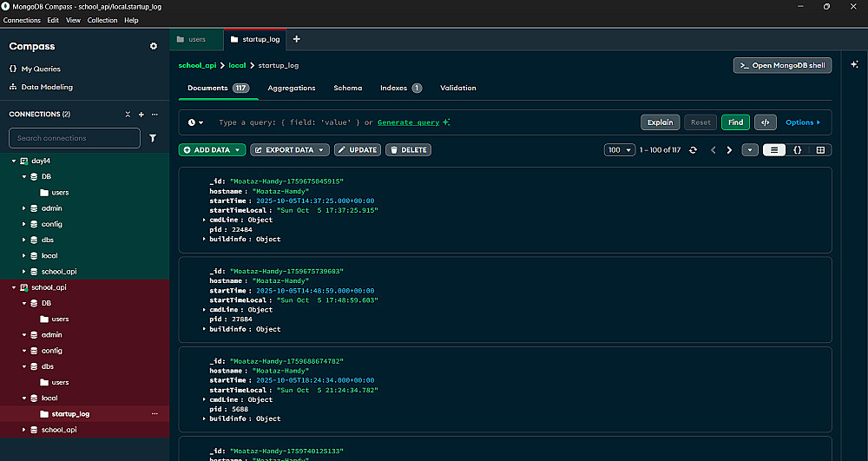868x461 pixels.
Task: Open the recent queries history dropdown
Action: [196, 122]
